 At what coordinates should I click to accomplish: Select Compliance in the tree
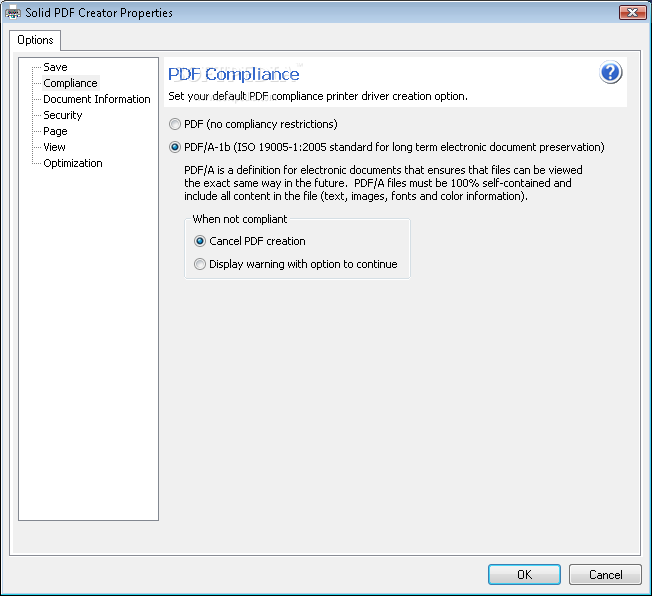70,83
